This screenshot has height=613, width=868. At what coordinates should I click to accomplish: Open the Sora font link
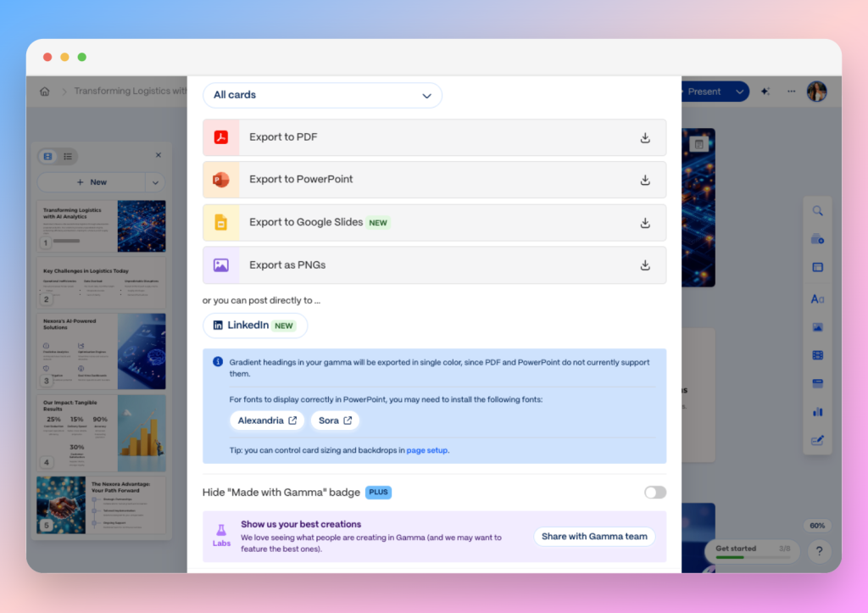(335, 421)
